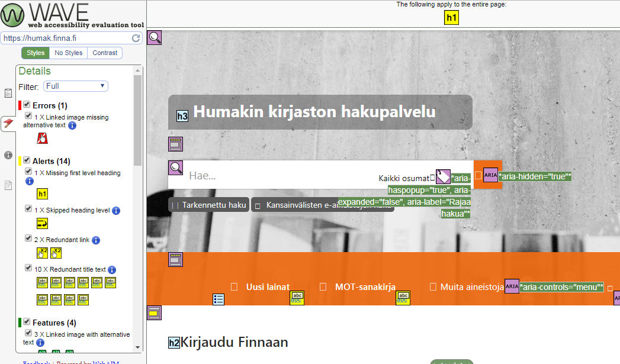Open the Filter Full dropdown
The height and width of the screenshot is (364, 620).
coord(76,86)
